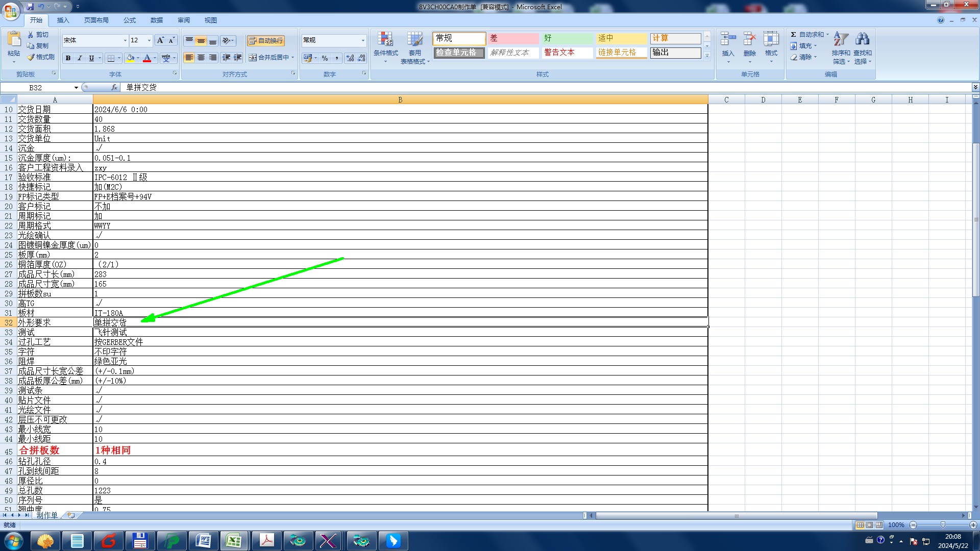Click the percent style icon
The height and width of the screenshot is (551, 980).
pyautogui.click(x=325, y=58)
